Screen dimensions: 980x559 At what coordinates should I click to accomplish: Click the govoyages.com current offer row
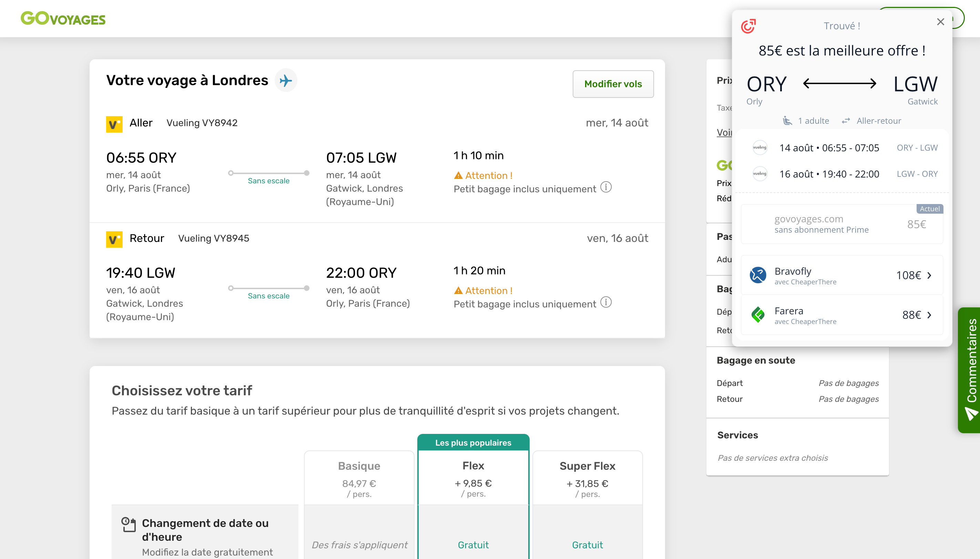click(842, 224)
